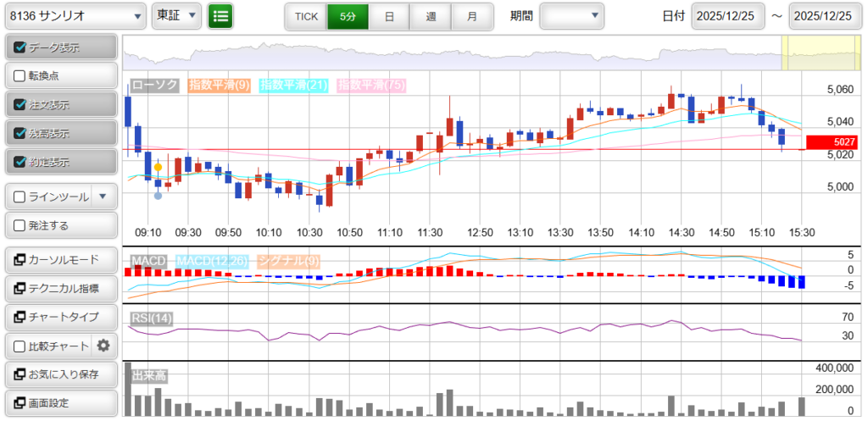Screen dimensions: 868x421
Task: Expand the ラインツール dropdown arrow
Action: 103,197
